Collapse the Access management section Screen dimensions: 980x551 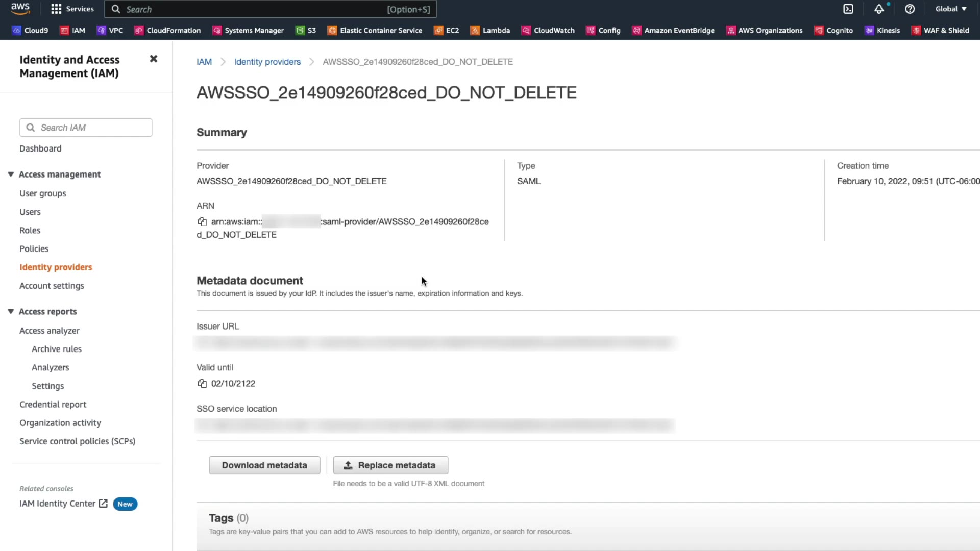point(11,174)
